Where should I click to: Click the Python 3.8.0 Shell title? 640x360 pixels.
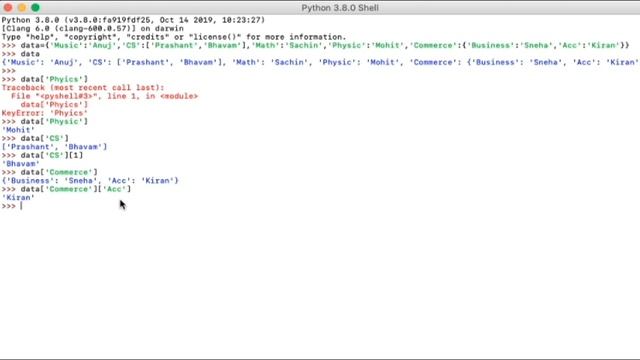340,8
